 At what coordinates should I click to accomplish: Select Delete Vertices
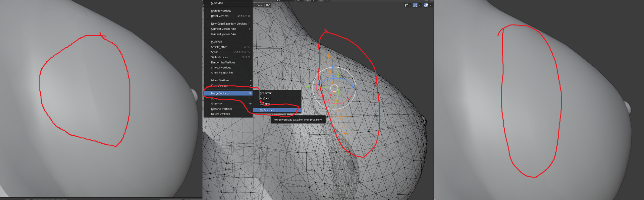pos(228,114)
